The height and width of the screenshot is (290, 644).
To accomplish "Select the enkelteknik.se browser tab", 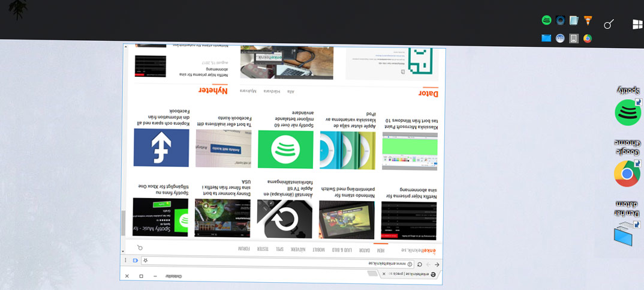I will pos(409,274).
